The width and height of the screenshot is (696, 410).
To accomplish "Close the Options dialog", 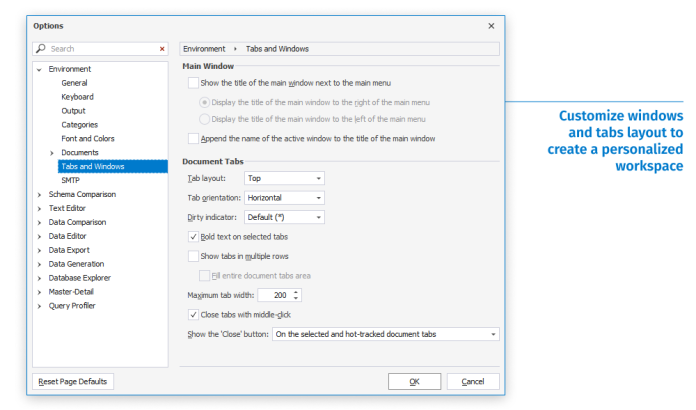I will (x=491, y=26).
